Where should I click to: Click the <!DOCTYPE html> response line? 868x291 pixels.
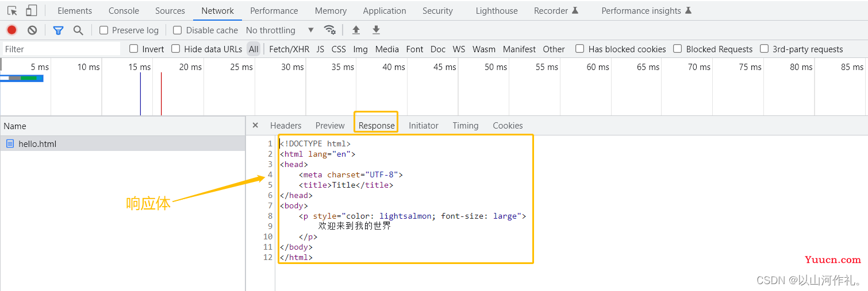click(315, 143)
